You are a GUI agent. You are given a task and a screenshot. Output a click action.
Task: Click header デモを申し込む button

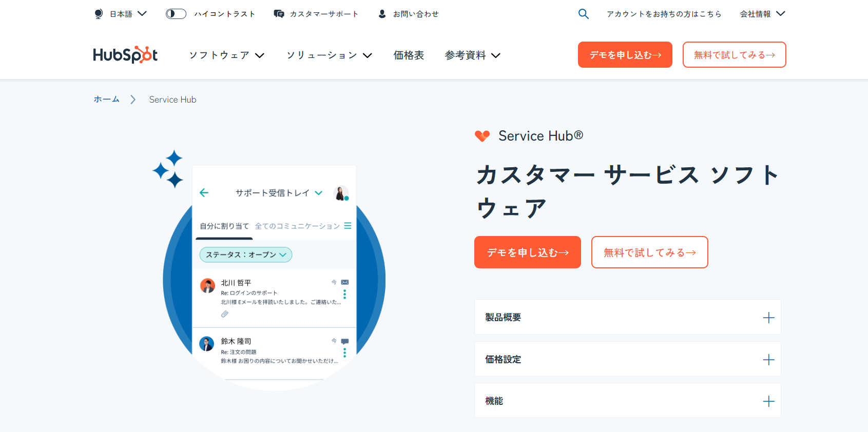coord(625,54)
